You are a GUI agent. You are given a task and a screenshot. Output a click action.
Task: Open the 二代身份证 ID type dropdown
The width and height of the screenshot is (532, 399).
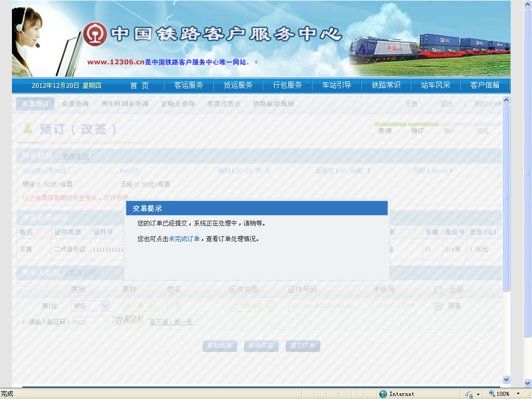(x=252, y=305)
